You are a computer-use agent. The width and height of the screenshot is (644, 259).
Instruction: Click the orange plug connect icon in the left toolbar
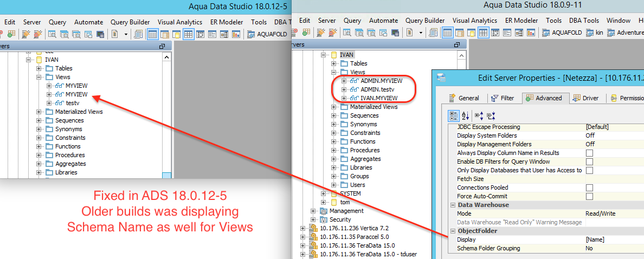26,34
